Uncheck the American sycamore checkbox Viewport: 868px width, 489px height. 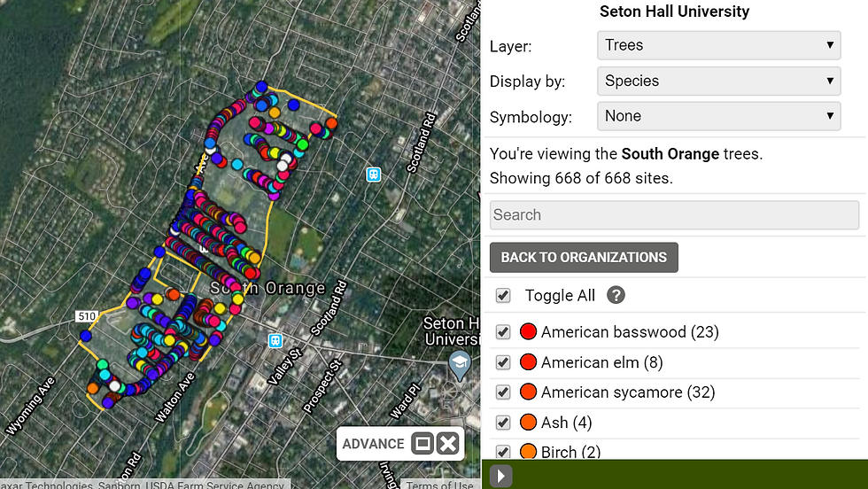point(503,392)
